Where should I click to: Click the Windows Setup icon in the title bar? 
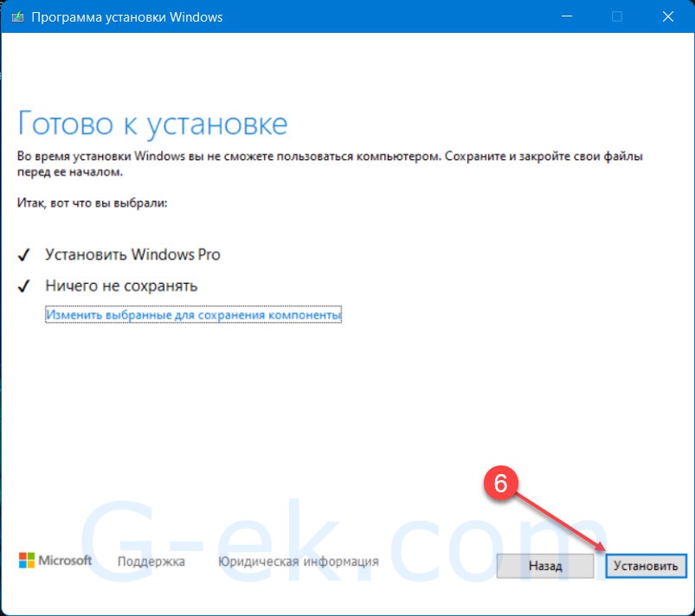point(17,16)
